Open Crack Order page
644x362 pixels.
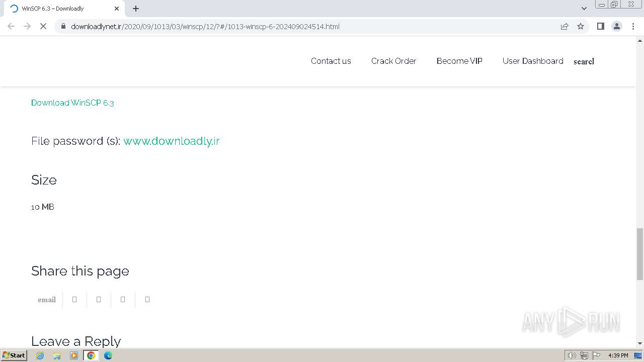point(393,61)
